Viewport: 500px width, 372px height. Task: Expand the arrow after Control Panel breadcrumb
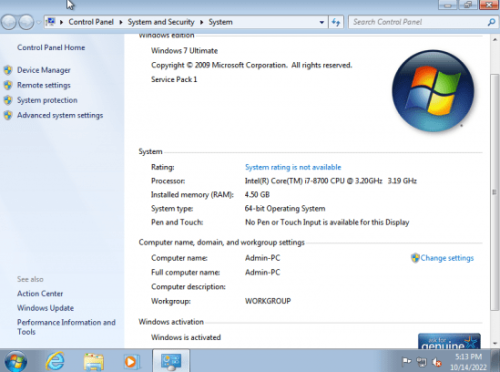tap(121, 22)
